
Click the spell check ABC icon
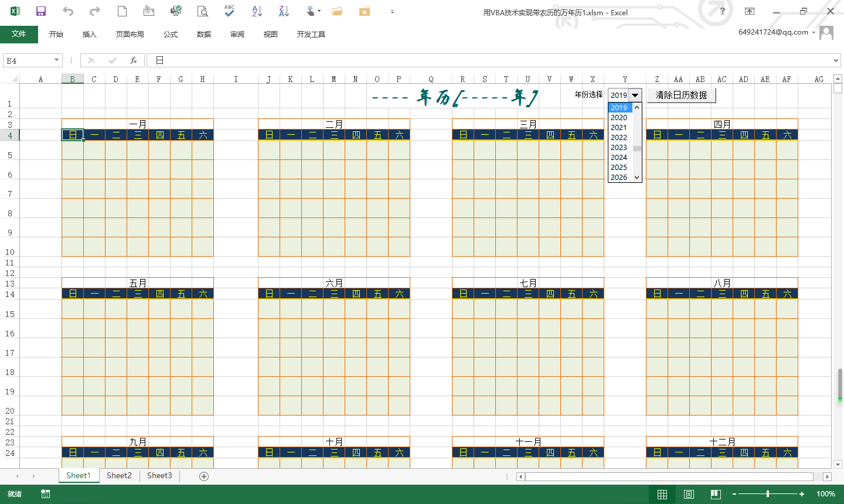(230, 11)
